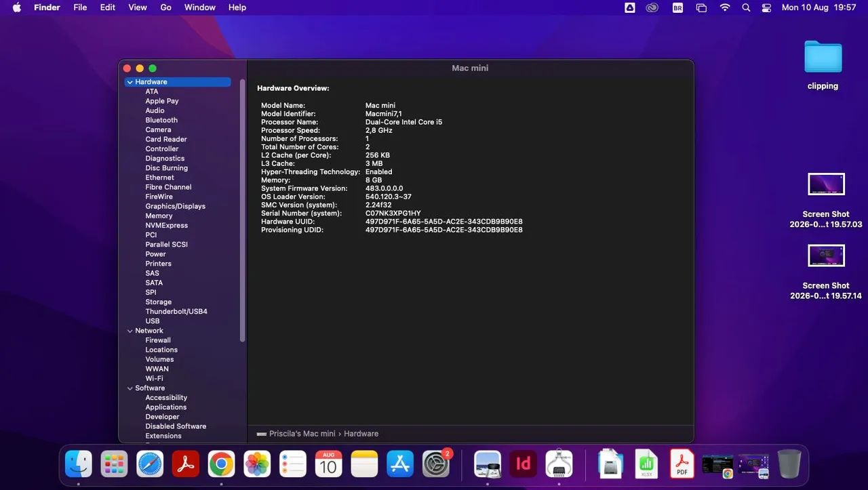Open the XLSX file in the Dock

click(x=646, y=464)
